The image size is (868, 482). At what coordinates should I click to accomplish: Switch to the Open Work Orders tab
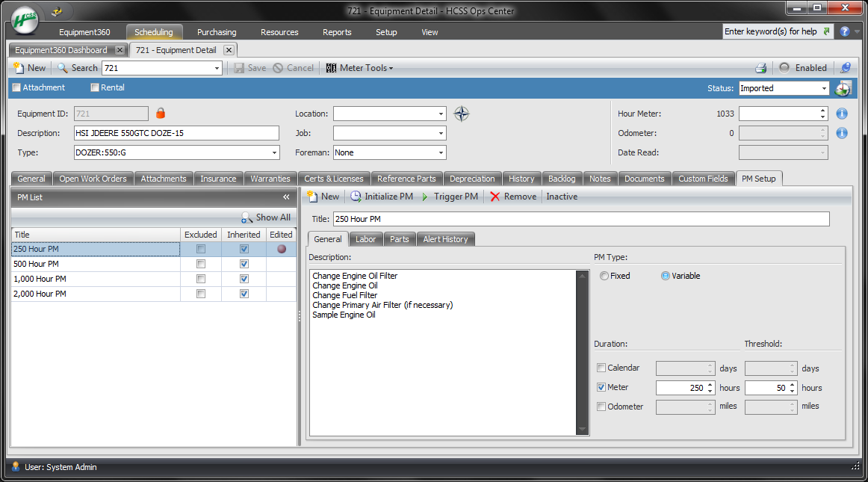(x=93, y=179)
